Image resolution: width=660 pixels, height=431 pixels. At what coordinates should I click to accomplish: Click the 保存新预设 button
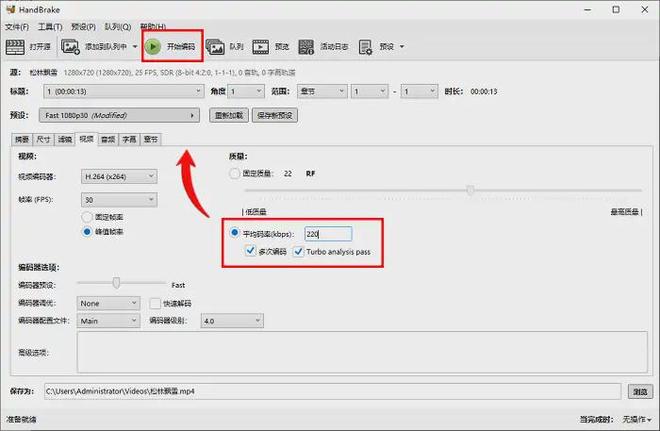275,115
